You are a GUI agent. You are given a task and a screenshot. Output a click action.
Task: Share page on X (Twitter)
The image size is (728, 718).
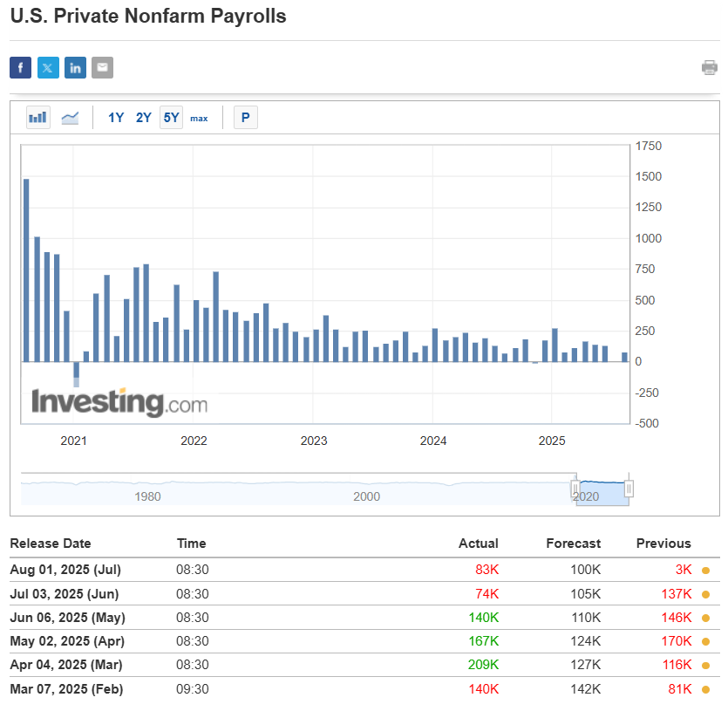(x=48, y=67)
